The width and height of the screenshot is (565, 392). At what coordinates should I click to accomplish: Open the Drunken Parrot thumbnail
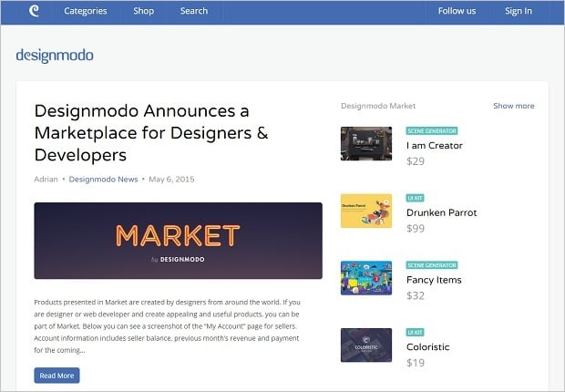(366, 211)
